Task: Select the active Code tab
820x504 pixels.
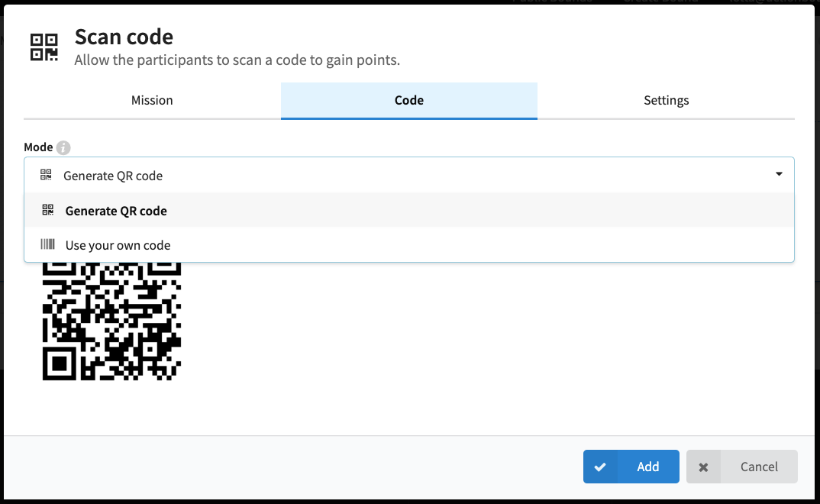Action: [409, 100]
